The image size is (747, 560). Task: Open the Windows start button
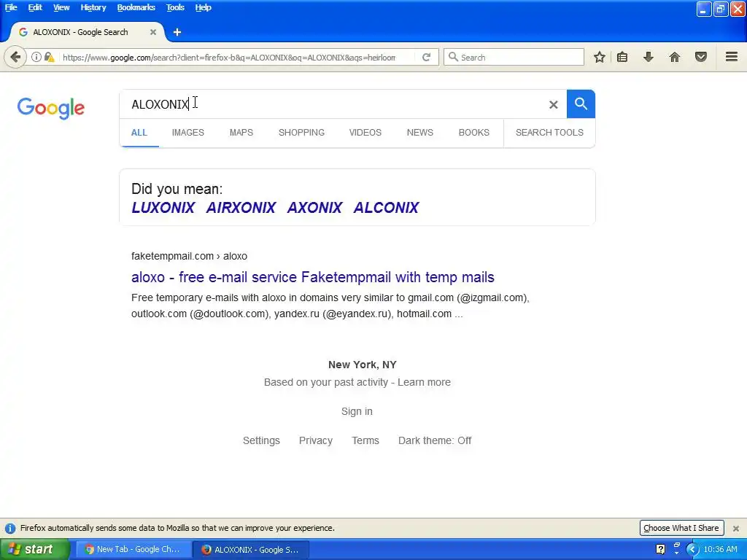[x=35, y=550]
